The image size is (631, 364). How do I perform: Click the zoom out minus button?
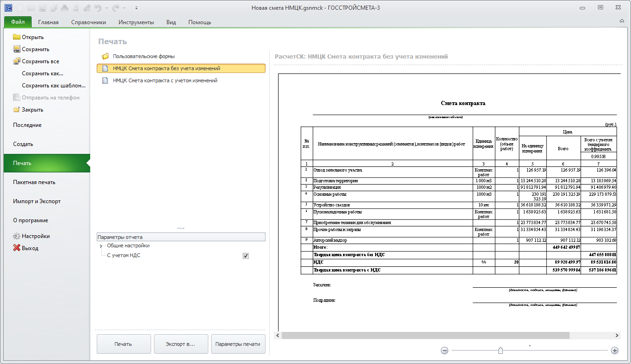(445, 351)
